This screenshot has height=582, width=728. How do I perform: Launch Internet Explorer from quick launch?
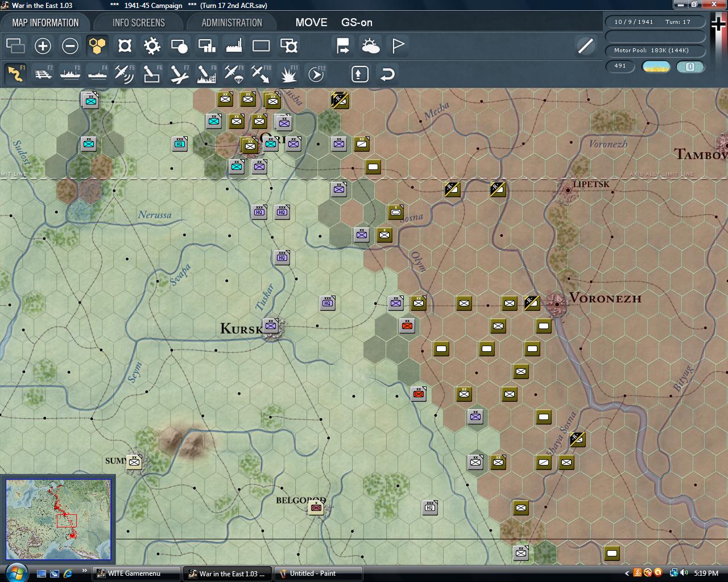pyautogui.click(x=68, y=573)
